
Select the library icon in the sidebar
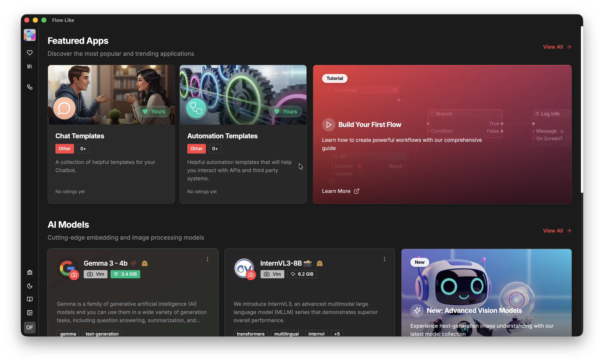tap(29, 66)
